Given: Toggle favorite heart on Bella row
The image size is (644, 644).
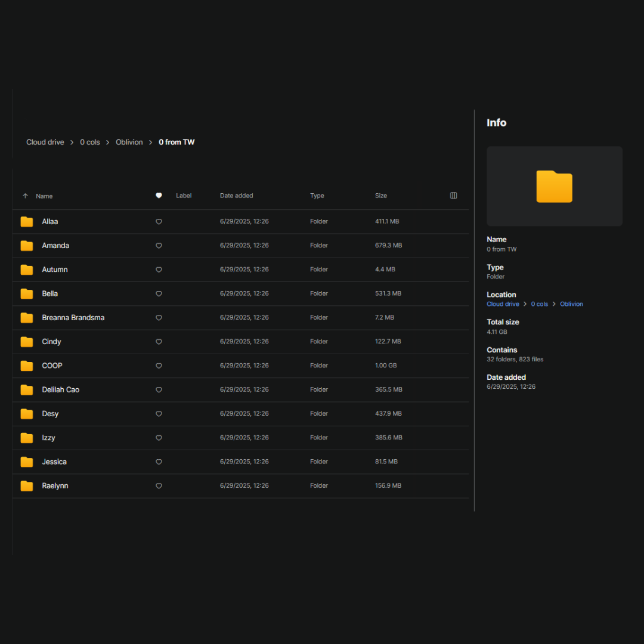Looking at the screenshot, I should pyautogui.click(x=159, y=294).
